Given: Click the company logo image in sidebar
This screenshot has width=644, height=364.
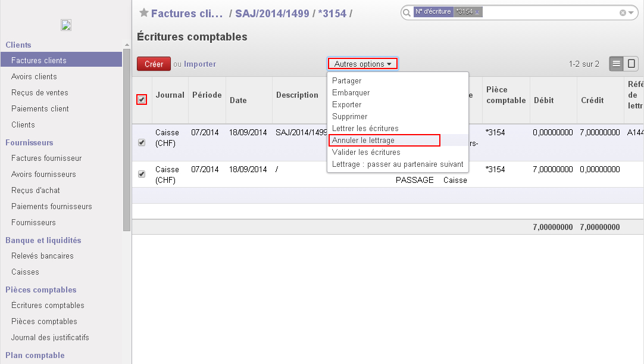Looking at the screenshot, I should 66,25.
